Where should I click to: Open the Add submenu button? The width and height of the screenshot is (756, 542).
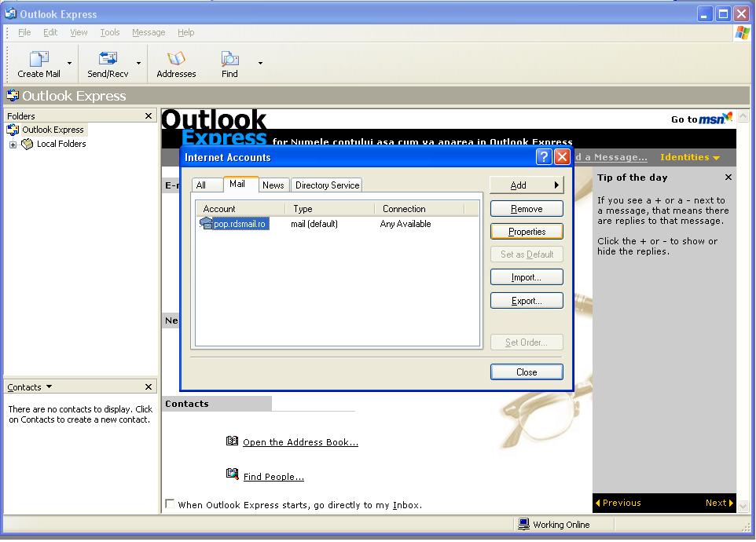point(527,185)
